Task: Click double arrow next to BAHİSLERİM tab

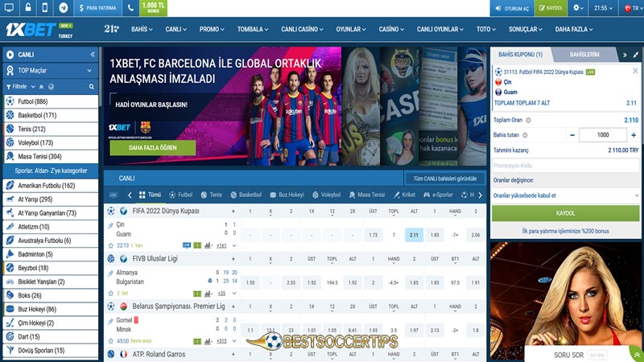Action: pyautogui.click(x=625, y=55)
